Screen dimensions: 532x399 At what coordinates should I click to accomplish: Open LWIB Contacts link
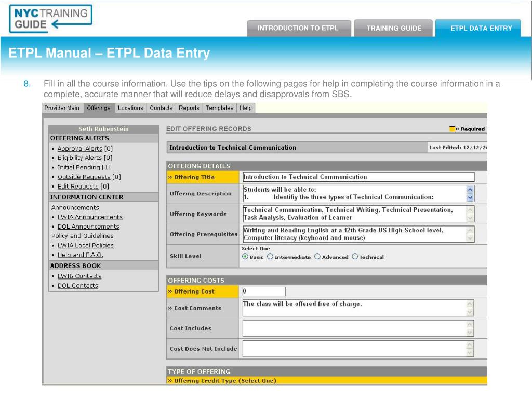click(x=79, y=276)
